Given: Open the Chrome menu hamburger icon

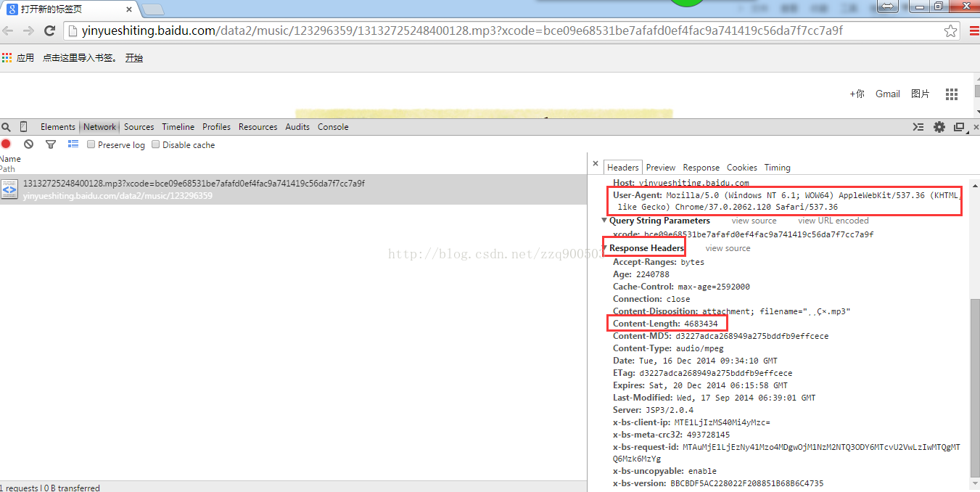Looking at the screenshot, I should pos(974,30).
